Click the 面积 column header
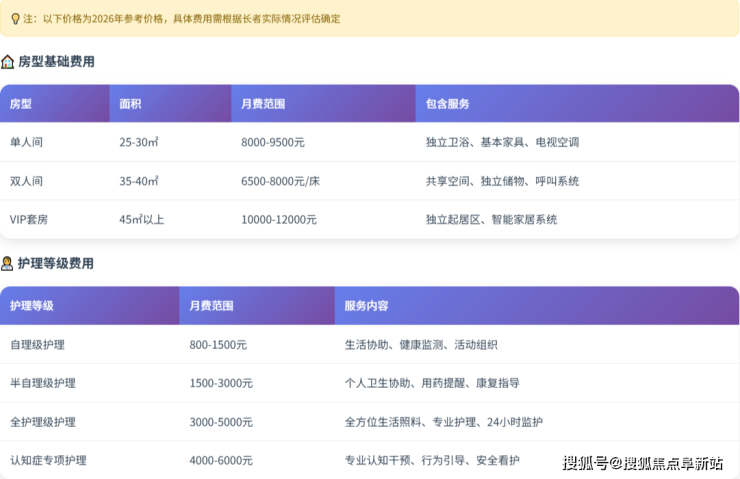740x479 pixels. point(130,104)
